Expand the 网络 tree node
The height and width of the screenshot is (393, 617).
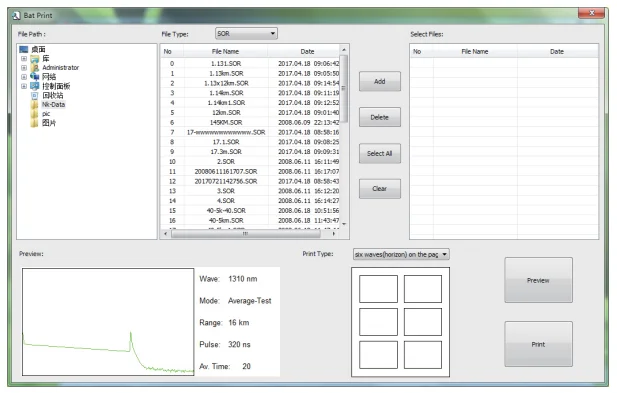click(x=24, y=77)
